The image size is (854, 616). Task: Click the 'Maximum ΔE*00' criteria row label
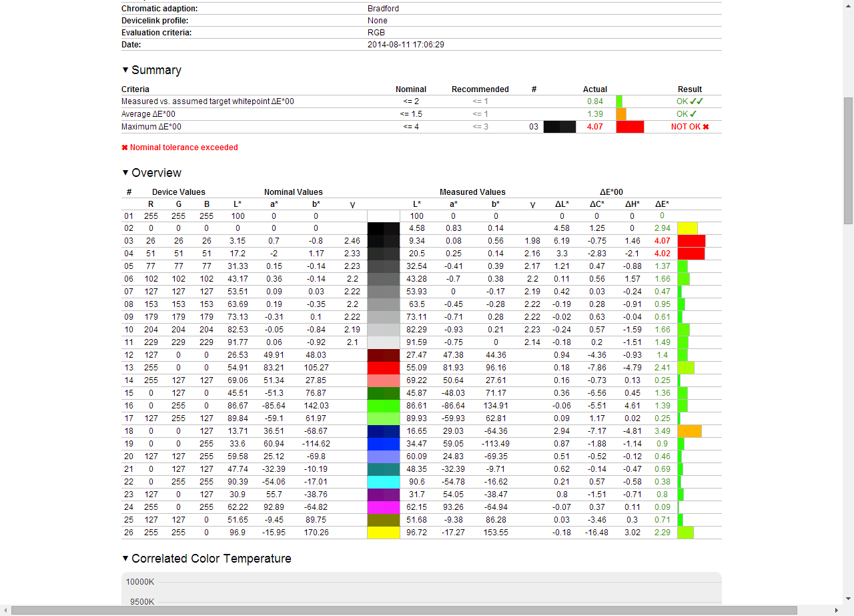(151, 127)
